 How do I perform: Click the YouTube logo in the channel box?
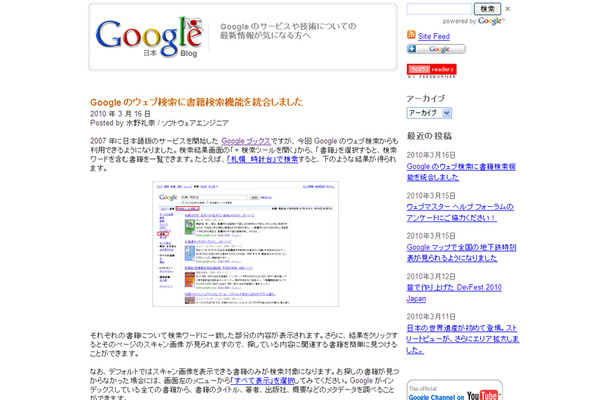coord(482,395)
